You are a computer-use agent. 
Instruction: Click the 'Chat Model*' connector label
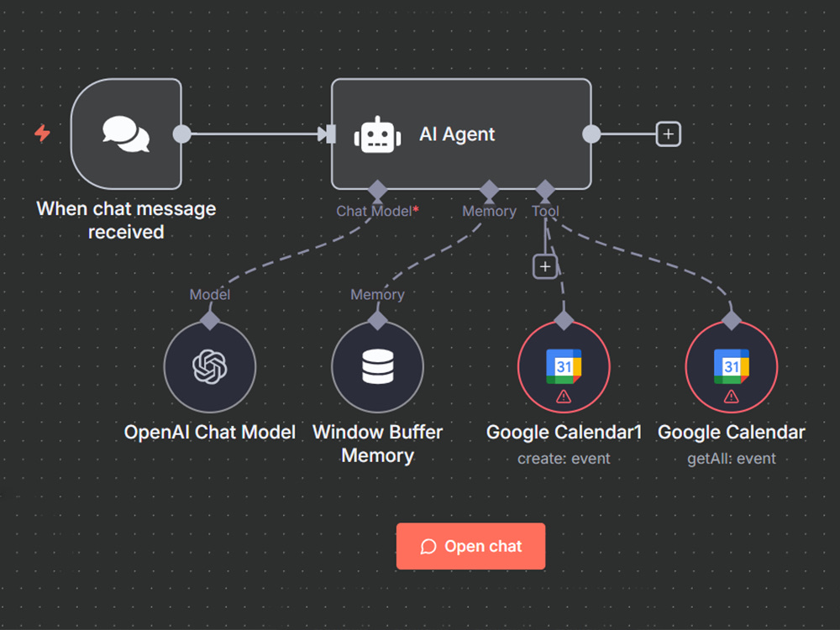coord(378,211)
